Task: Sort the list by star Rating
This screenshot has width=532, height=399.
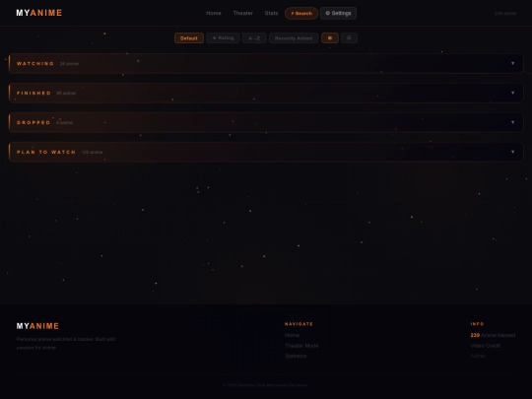Action: pyautogui.click(x=223, y=38)
